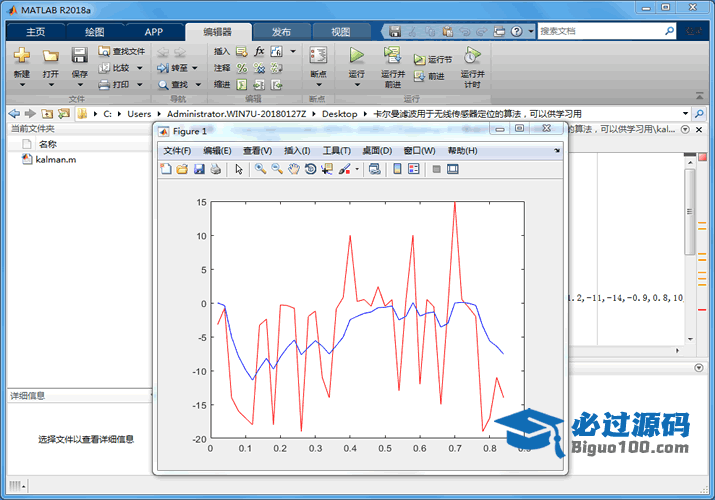This screenshot has width=715, height=500.
Task: Select the Pan hand tool in Figure 1
Action: click(294, 170)
